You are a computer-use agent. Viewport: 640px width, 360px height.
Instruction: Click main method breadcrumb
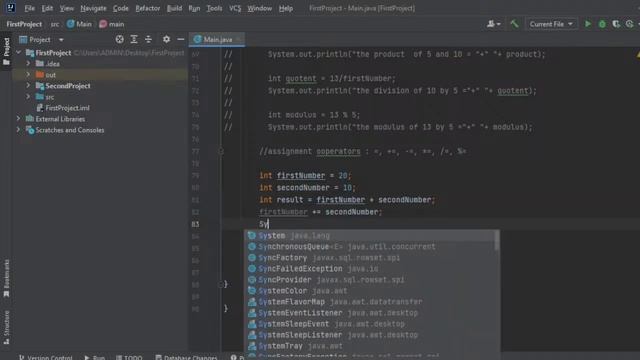point(111,24)
